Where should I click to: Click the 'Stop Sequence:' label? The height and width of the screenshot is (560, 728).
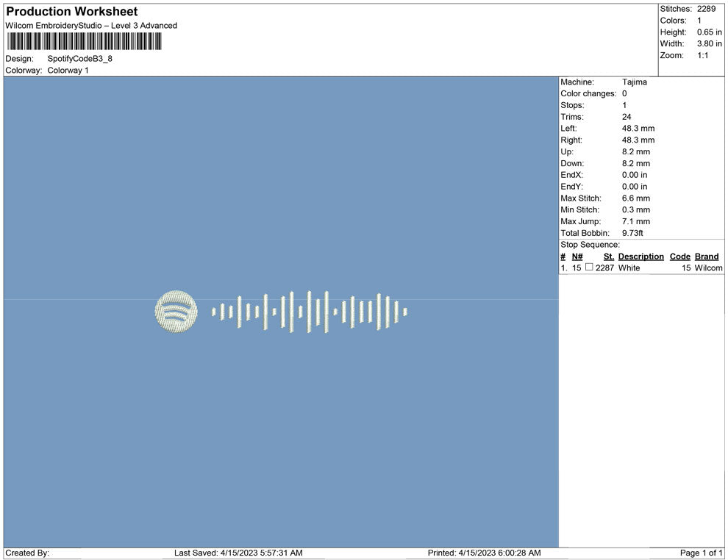590,245
